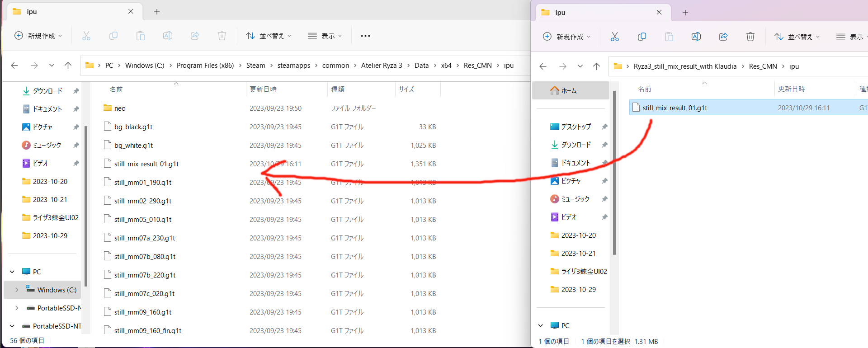The height and width of the screenshot is (348, 868).
Task: Click the rename icon in right window toolbar
Action: pyautogui.click(x=696, y=37)
